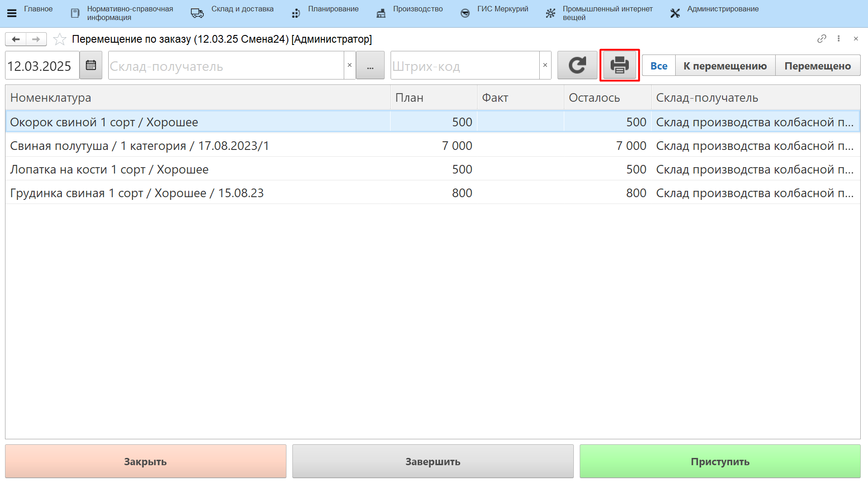Open Склад и доставка menu
The image size is (868, 482).
click(242, 9)
